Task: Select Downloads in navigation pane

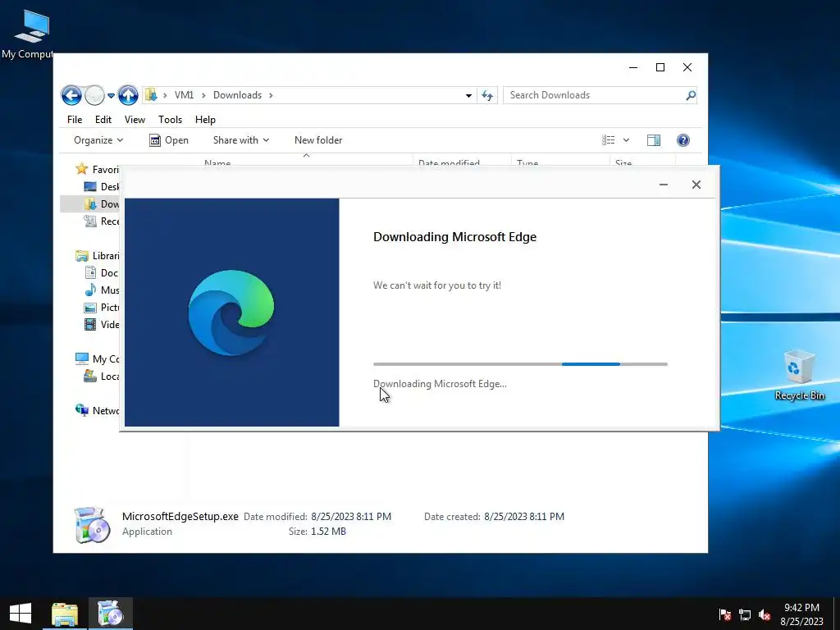Action: [x=101, y=203]
